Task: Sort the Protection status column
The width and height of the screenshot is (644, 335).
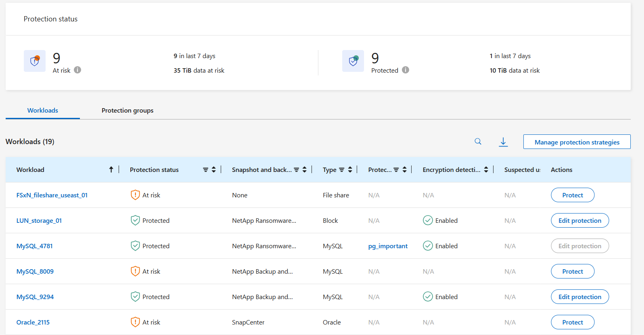Action: coord(214,170)
